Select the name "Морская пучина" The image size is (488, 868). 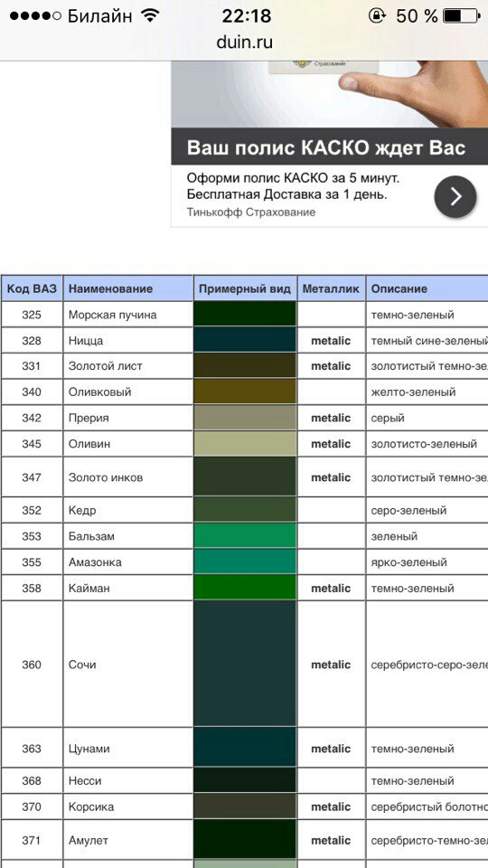pyautogui.click(x=112, y=315)
